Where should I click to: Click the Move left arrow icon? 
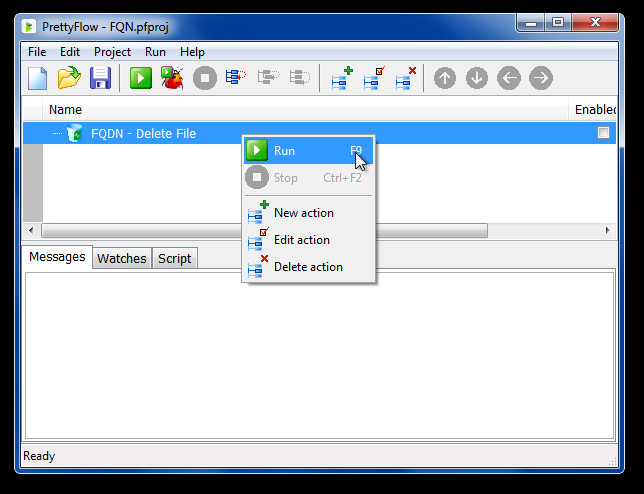(x=509, y=78)
